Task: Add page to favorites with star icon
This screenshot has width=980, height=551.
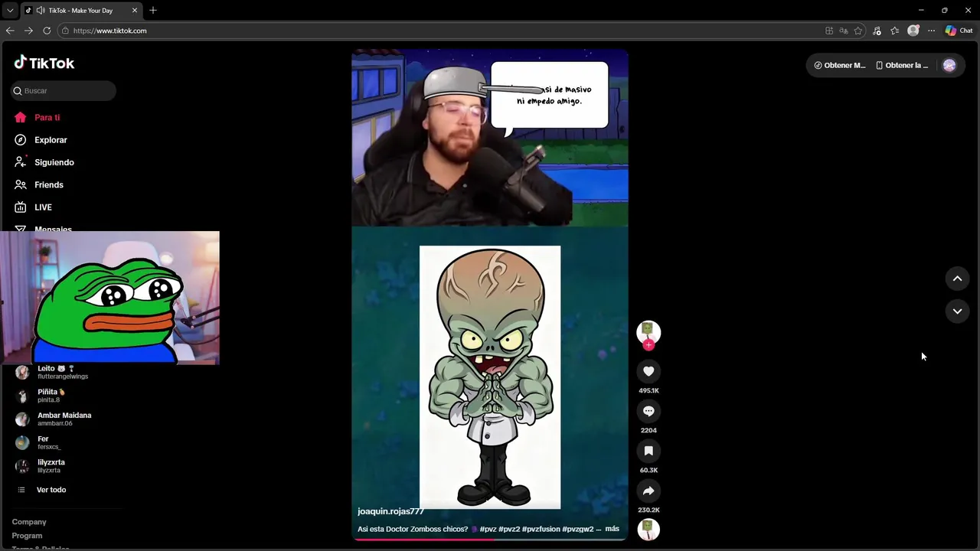Action: click(858, 31)
